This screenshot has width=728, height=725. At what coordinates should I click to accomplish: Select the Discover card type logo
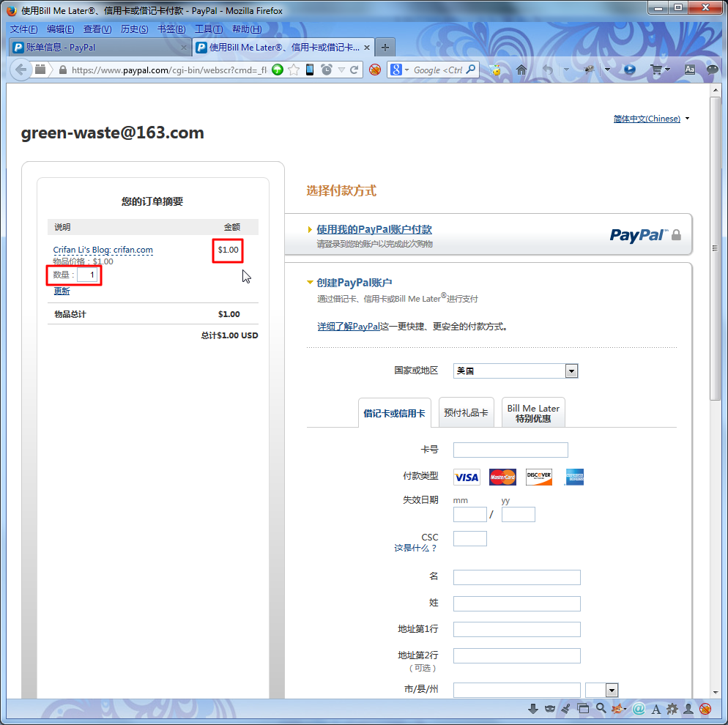click(539, 477)
